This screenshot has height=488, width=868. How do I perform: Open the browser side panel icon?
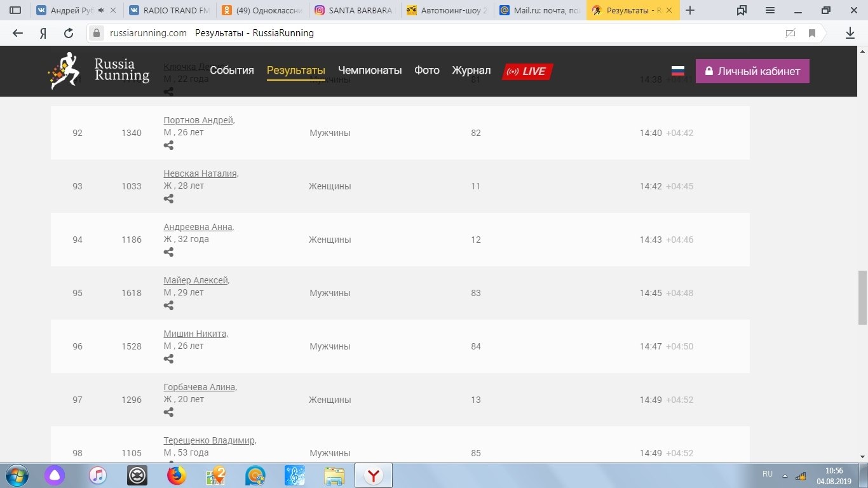pos(15,10)
